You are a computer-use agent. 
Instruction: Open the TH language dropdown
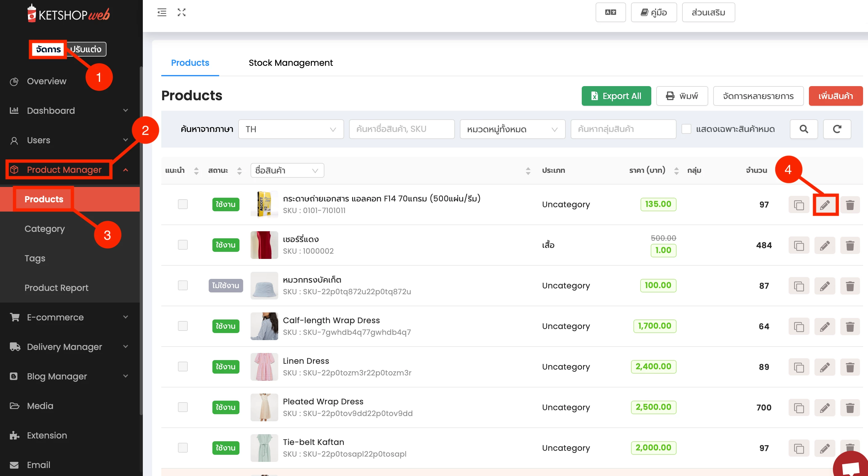pos(291,129)
